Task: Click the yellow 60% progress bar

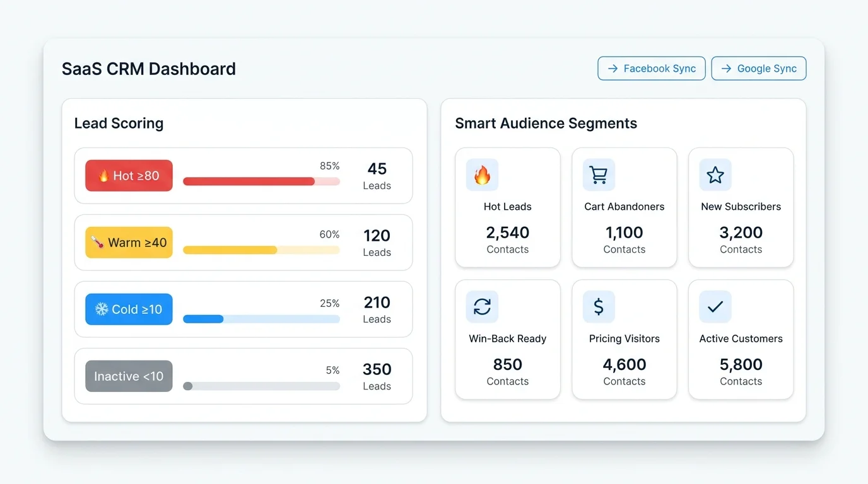Action: point(261,250)
